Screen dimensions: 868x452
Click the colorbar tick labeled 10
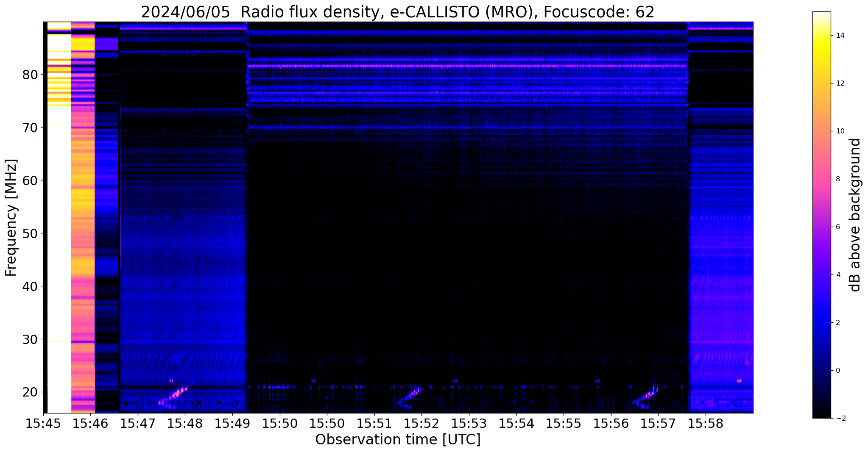coord(840,131)
